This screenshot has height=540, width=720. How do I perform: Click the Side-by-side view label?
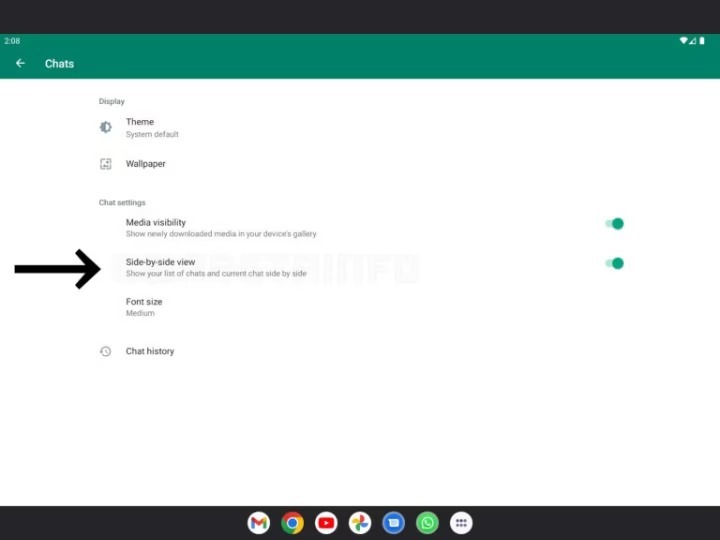point(158,262)
